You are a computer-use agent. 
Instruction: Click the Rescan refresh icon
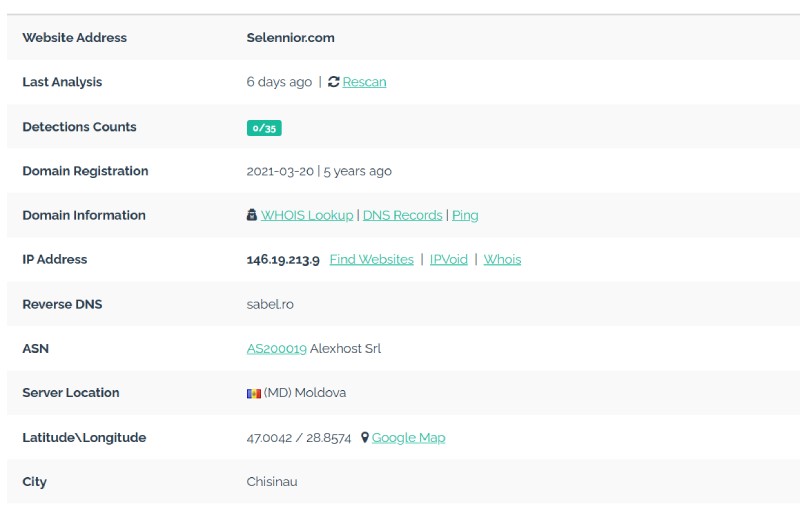pyautogui.click(x=334, y=82)
